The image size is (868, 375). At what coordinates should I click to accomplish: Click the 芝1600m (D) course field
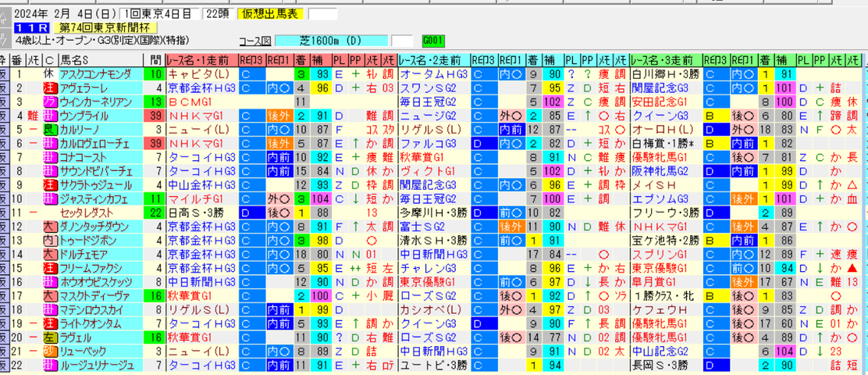click(x=331, y=41)
